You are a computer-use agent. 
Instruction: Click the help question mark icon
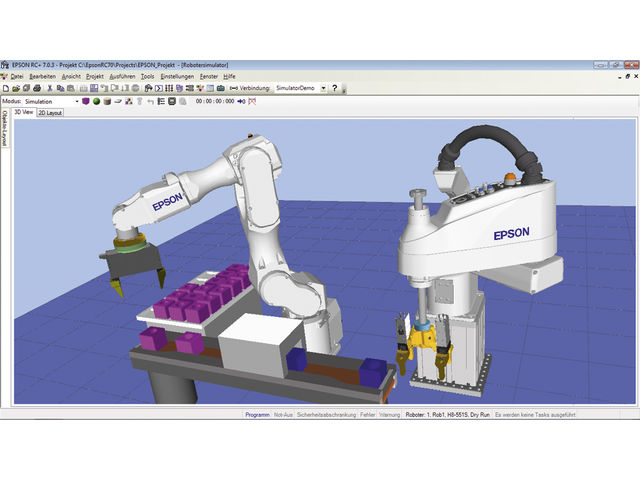335,88
